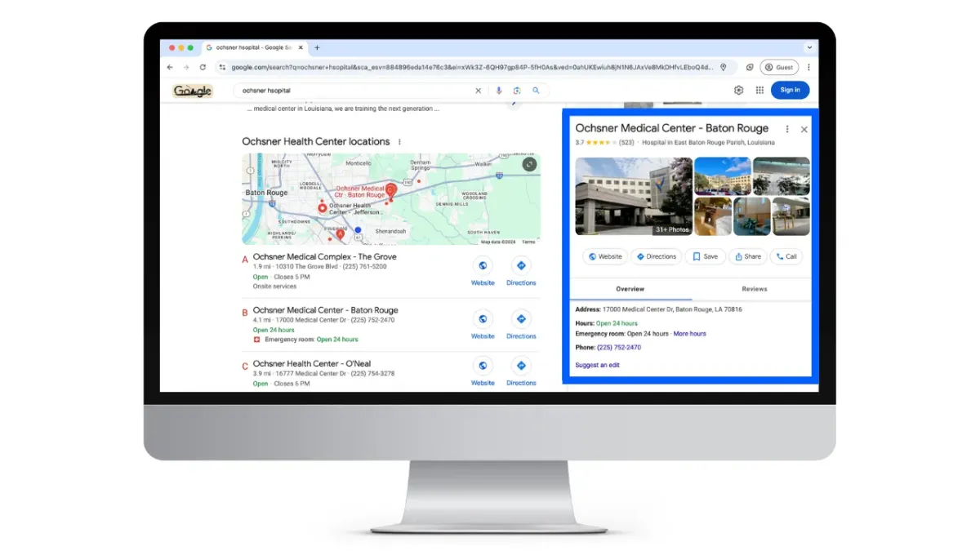The image size is (980, 551).
Task: Click Ochsner Medical Ctr pin on the map
Action: click(390, 191)
